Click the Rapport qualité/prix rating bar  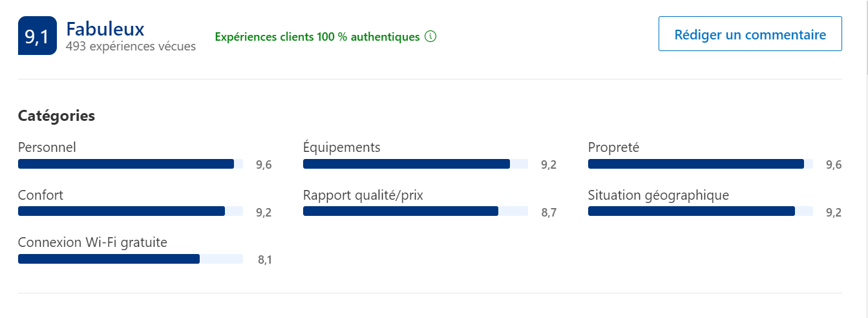[x=416, y=211]
